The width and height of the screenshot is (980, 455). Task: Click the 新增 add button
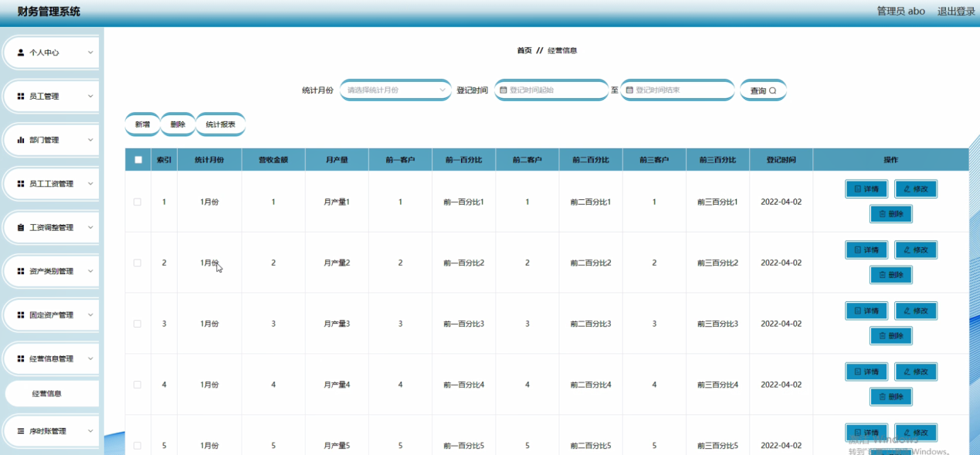pos(142,124)
